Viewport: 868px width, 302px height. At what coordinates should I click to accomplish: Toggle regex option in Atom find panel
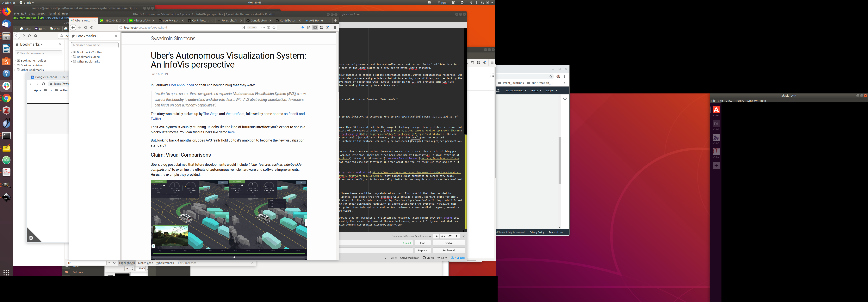click(x=436, y=236)
